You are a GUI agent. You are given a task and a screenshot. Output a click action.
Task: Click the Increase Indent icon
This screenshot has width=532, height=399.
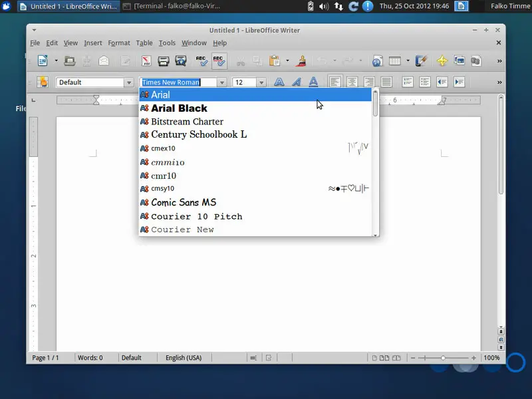coord(459,82)
